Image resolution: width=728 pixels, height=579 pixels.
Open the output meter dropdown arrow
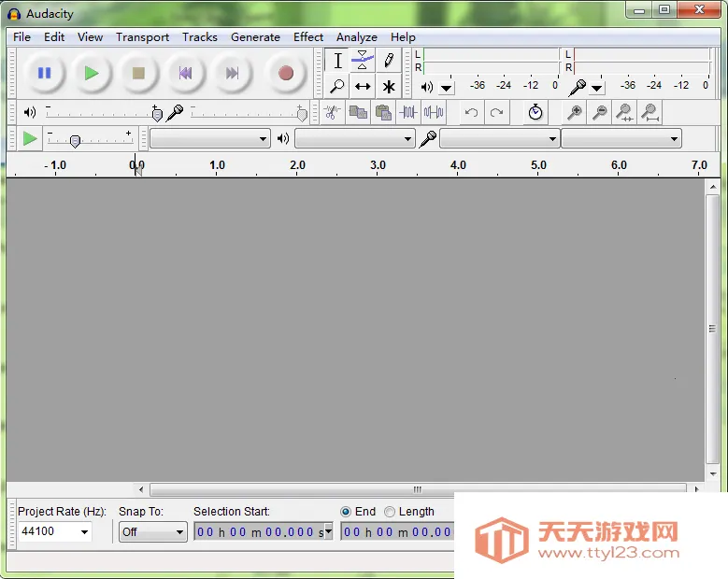click(x=446, y=88)
